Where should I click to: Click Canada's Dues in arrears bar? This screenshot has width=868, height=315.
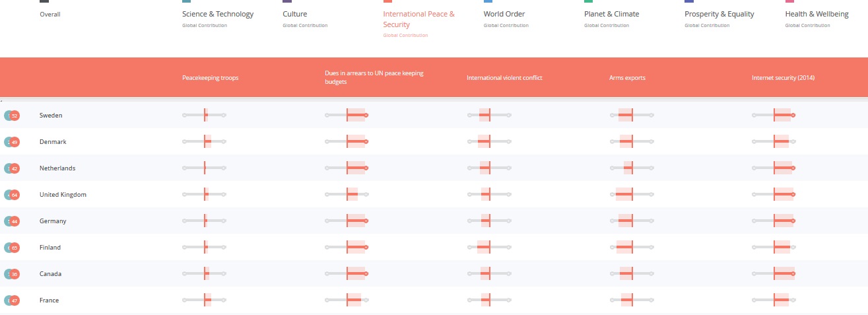click(x=347, y=274)
